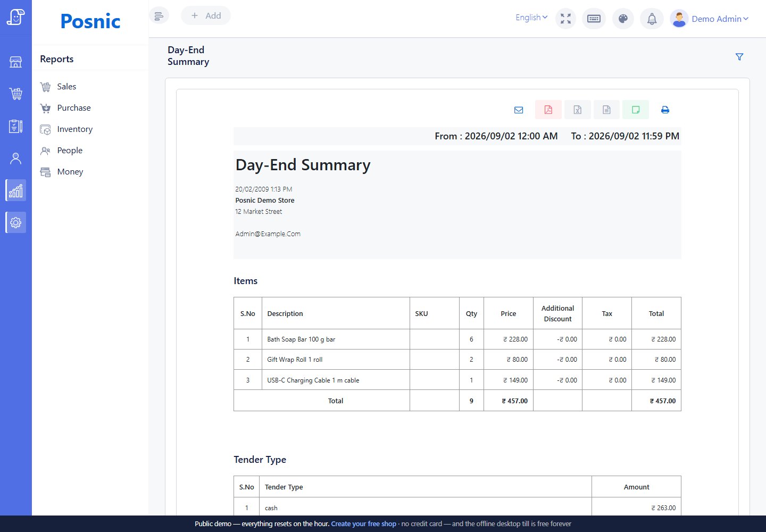The image size is (766, 532).
Task: Print the report with printer icon
Action: [665, 110]
